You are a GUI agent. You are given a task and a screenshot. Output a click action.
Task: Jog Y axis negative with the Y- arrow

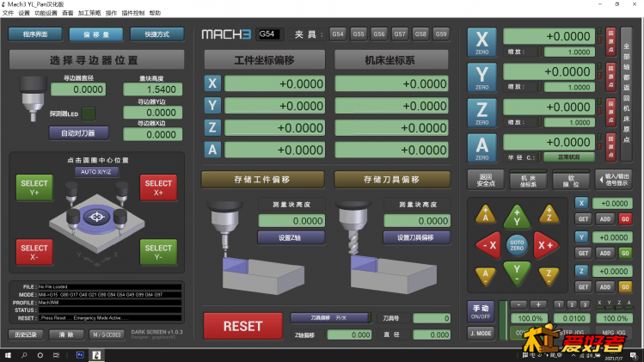pos(517,273)
